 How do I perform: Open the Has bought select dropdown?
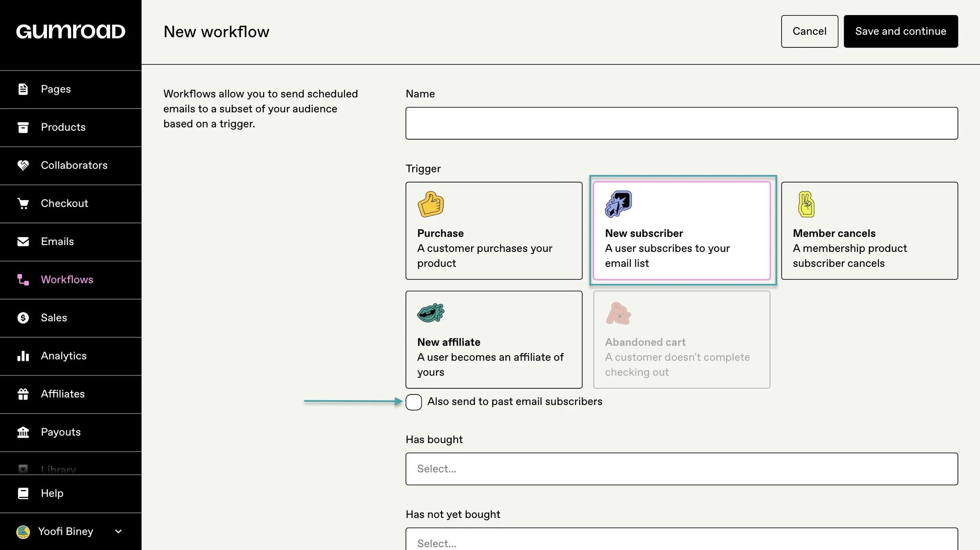[x=682, y=469]
